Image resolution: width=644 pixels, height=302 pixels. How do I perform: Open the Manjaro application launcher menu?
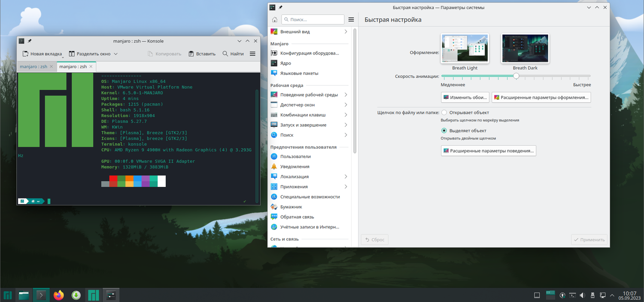8,295
